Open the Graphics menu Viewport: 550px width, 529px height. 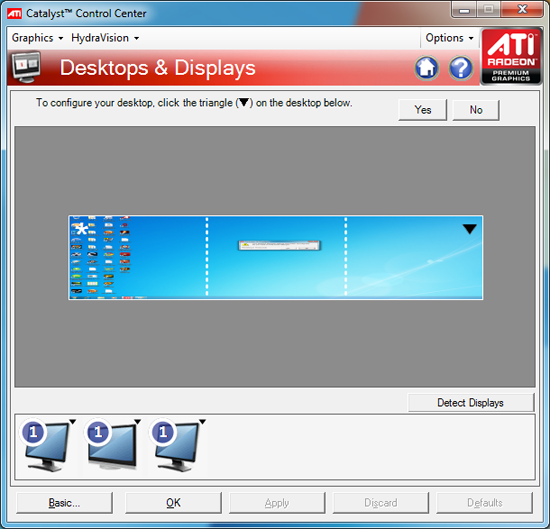[x=38, y=38]
